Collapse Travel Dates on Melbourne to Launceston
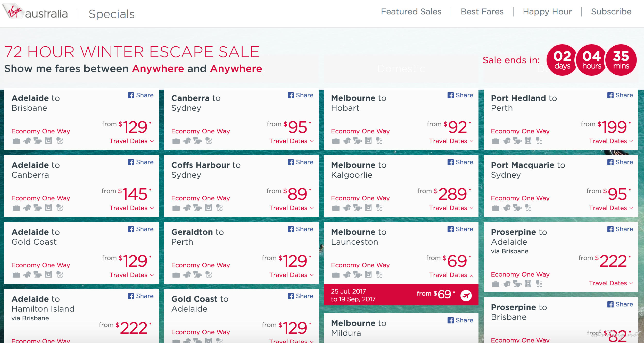The height and width of the screenshot is (343, 644). pos(451,275)
